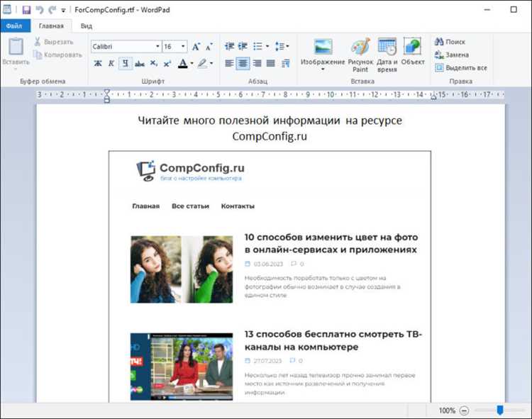Click the Save icon in quick access toolbar
Screen dimensions: 532x419
click(x=26, y=10)
